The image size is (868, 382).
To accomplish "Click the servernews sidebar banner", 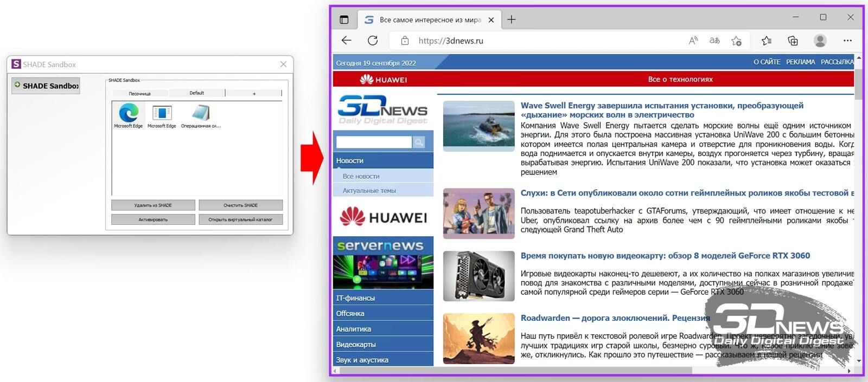I will pos(383,263).
